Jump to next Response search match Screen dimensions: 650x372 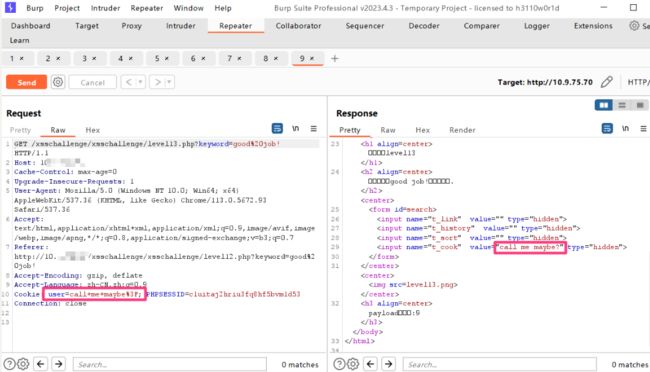(x=388, y=364)
